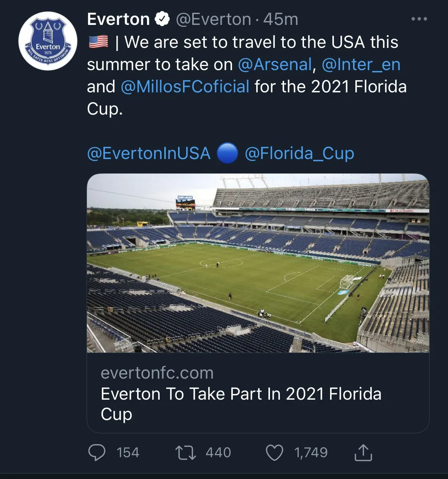Click the 154 replies count
448x479 pixels.
click(128, 453)
